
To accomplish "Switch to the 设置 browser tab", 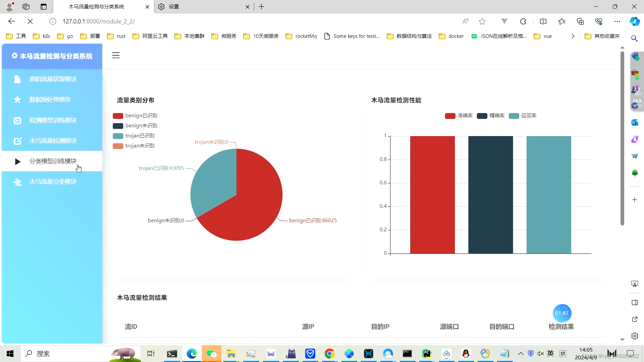I will pos(204,7).
